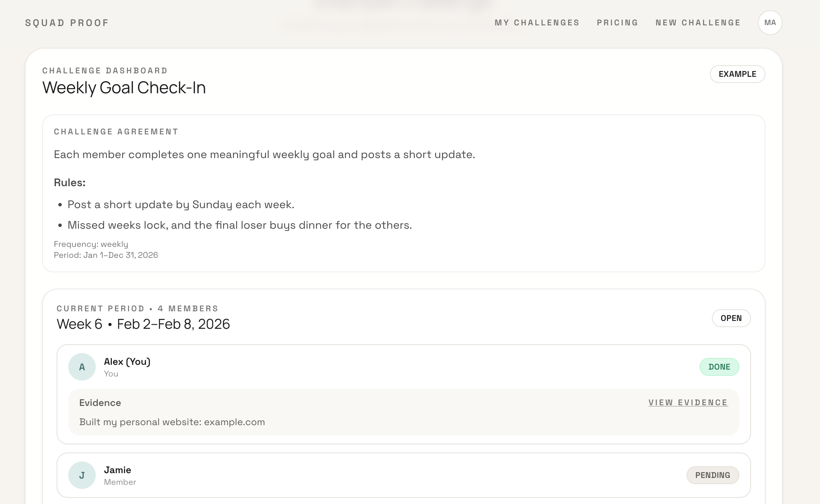Select the Weekly Goal Check-In title
Screen dimensions: 820x504
124,88
